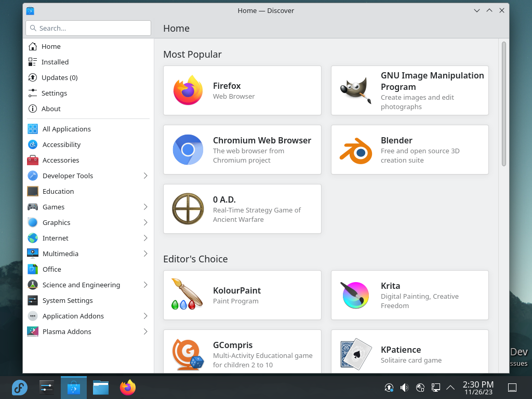The image size is (532, 399).
Task: Open Blender application title
Action: click(396, 140)
